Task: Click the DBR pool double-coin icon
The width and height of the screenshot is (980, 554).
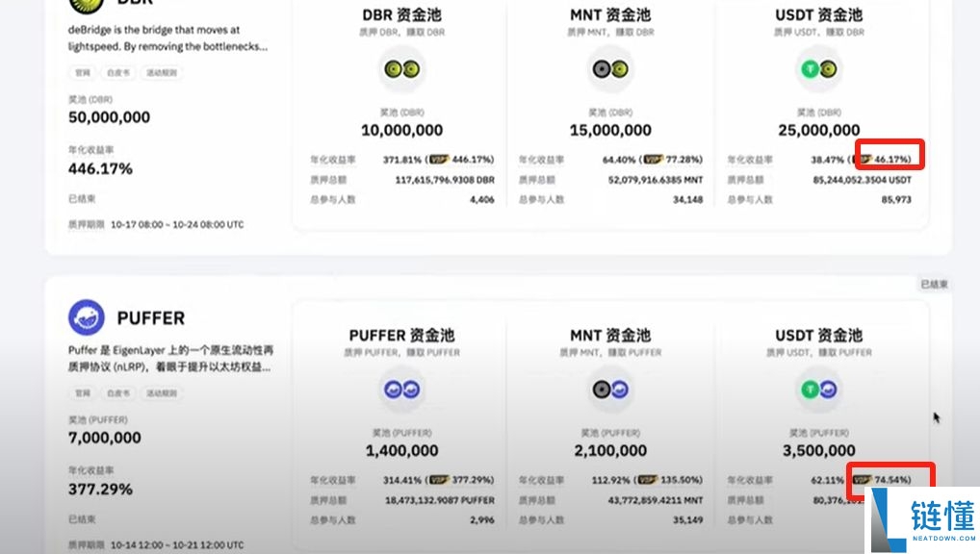Action: 401,69
